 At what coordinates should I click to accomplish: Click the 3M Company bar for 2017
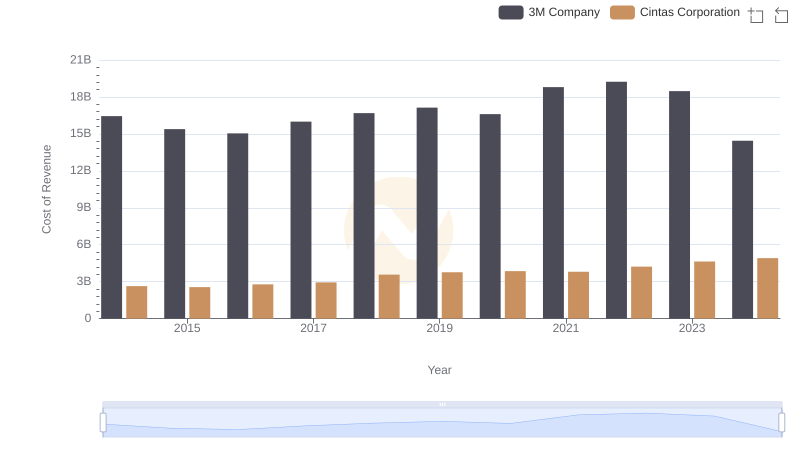click(x=301, y=220)
